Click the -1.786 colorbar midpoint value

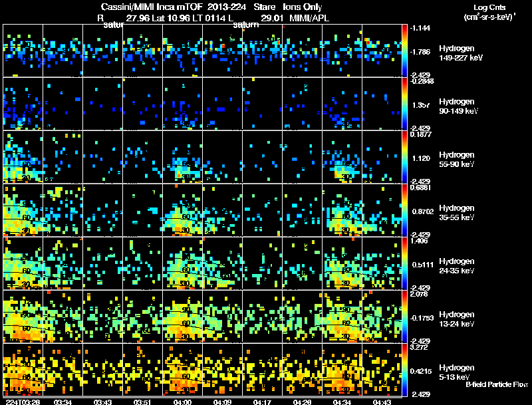click(420, 52)
